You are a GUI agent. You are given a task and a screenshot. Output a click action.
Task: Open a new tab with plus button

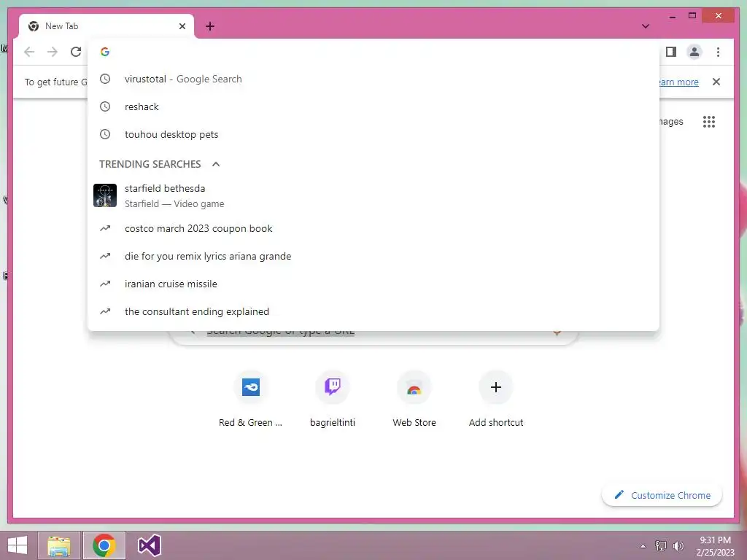click(x=210, y=26)
